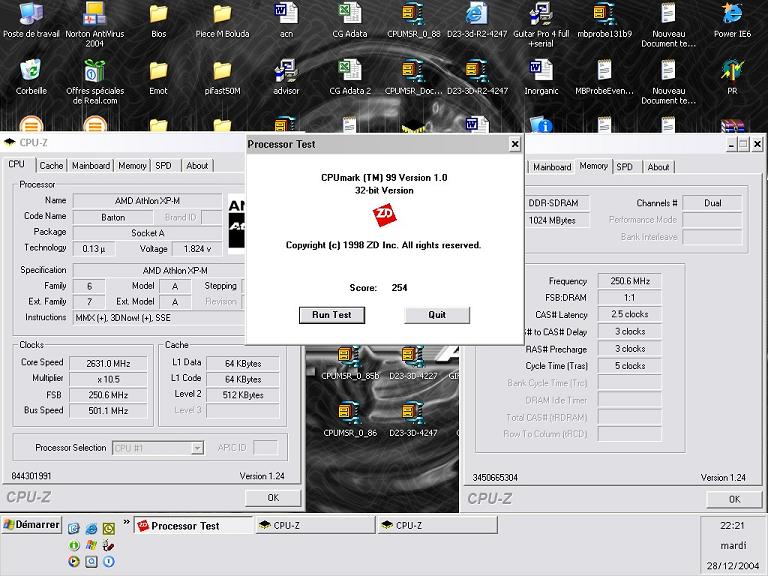Open Mainboard tab in right CPU-Z window
The width and height of the screenshot is (768, 576).
(552, 167)
